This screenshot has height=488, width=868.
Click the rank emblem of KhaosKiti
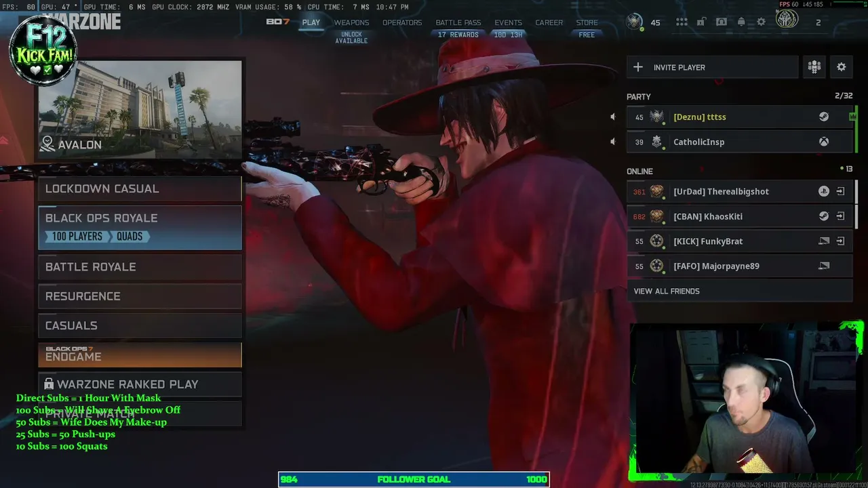pos(656,216)
